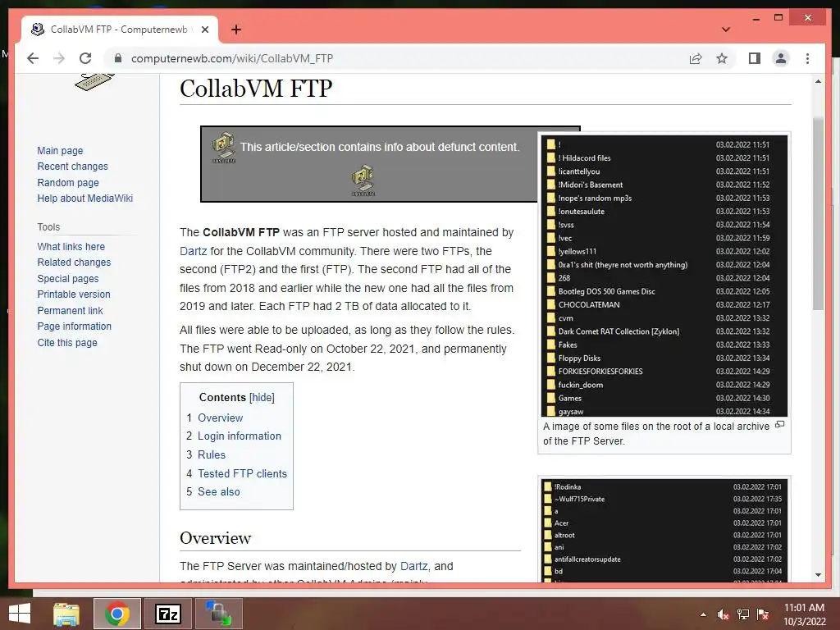Hide the Contents table
This screenshot has width=840, height=630.
click(262, 398)
